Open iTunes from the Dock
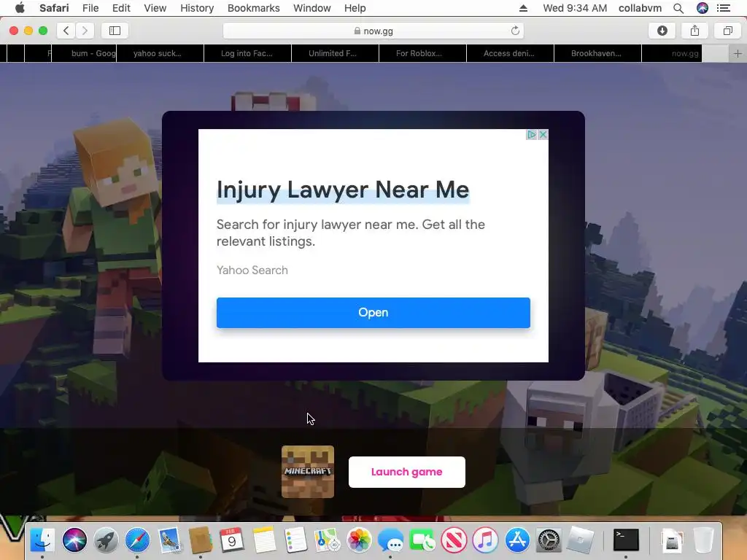The image size is (747, 560). [x=485, y=540]
